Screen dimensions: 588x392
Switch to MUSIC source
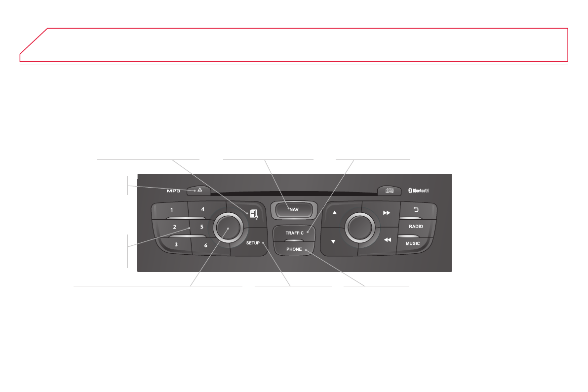coord(413,243)
